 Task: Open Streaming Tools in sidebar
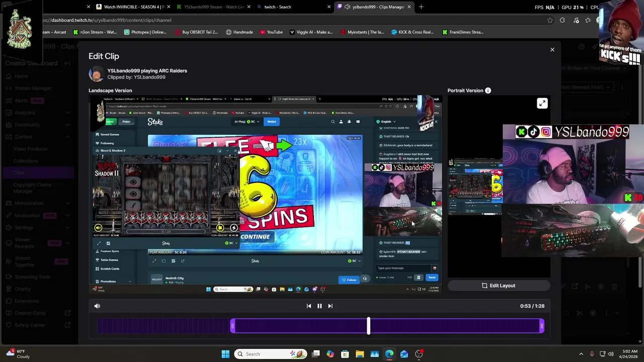coord(32,277)
